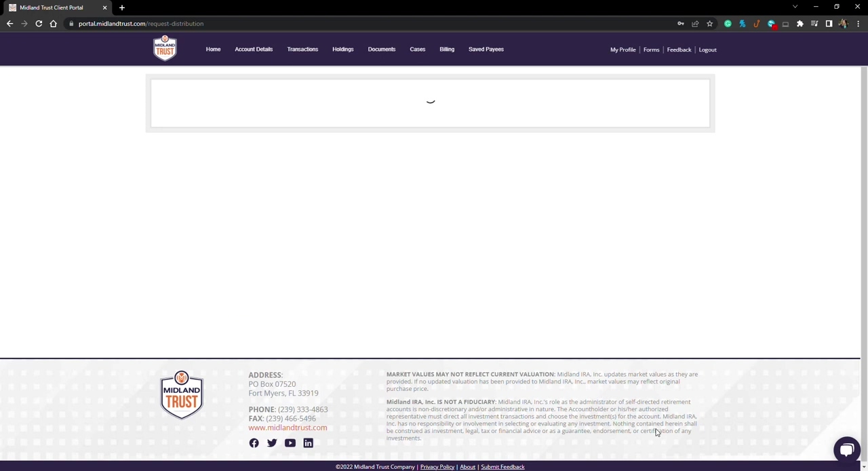Image resolution: width=868 pixels, height=471 pixels.
Task: Click the Midland Trust logo in header
Action: pos(165,49)
